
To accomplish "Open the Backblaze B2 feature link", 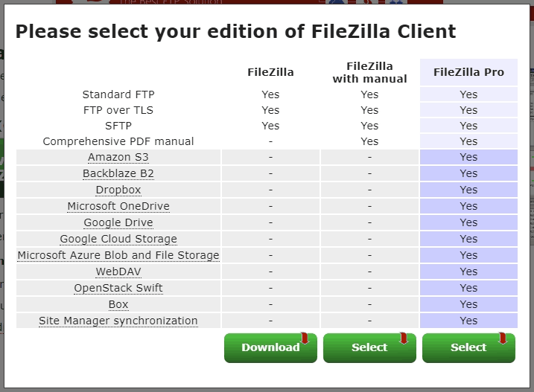I will coord(118,173).
